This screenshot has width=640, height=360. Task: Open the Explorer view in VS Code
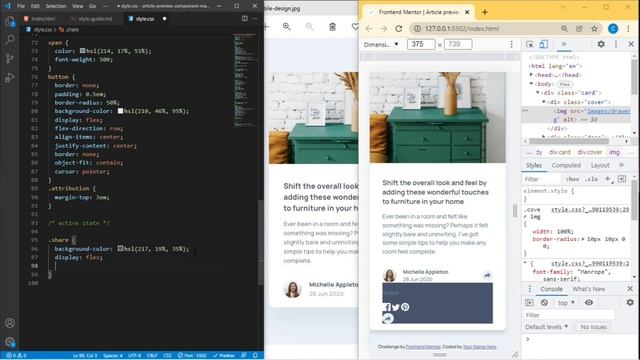[x=10, y=21]
